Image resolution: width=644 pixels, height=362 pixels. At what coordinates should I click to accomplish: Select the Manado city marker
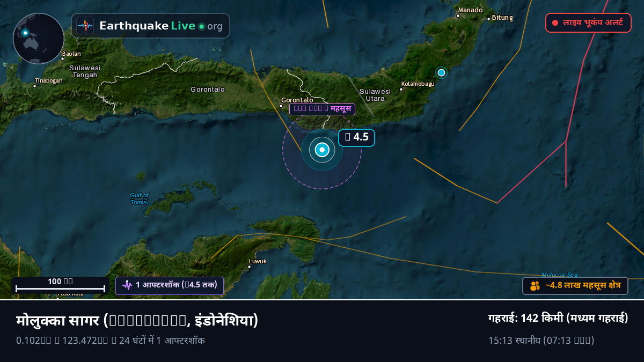(x=458, y=16)
